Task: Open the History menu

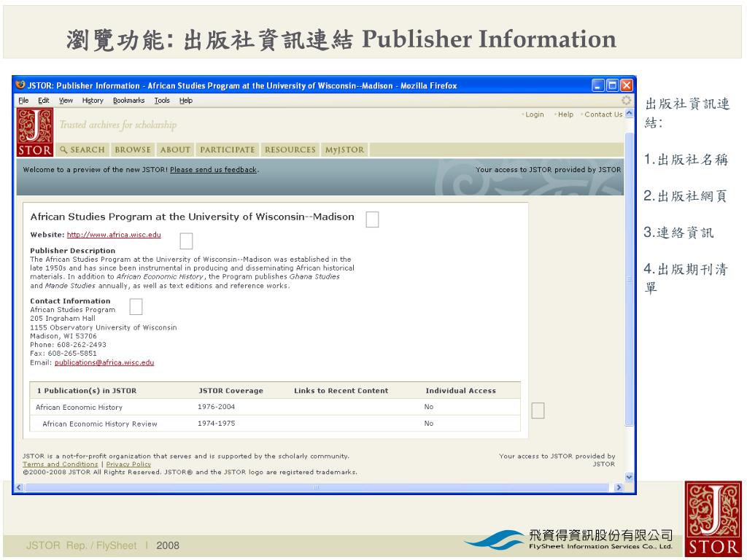Action: (x=93, y=101)
